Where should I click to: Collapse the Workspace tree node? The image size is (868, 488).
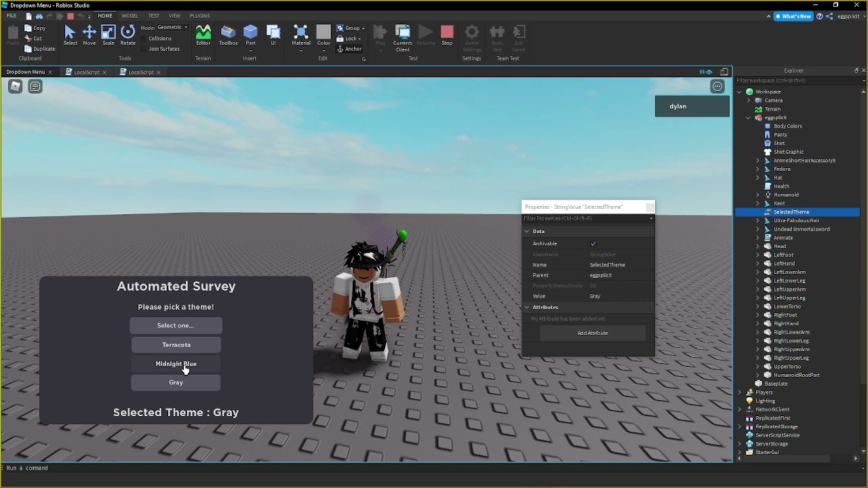[740, 91]
